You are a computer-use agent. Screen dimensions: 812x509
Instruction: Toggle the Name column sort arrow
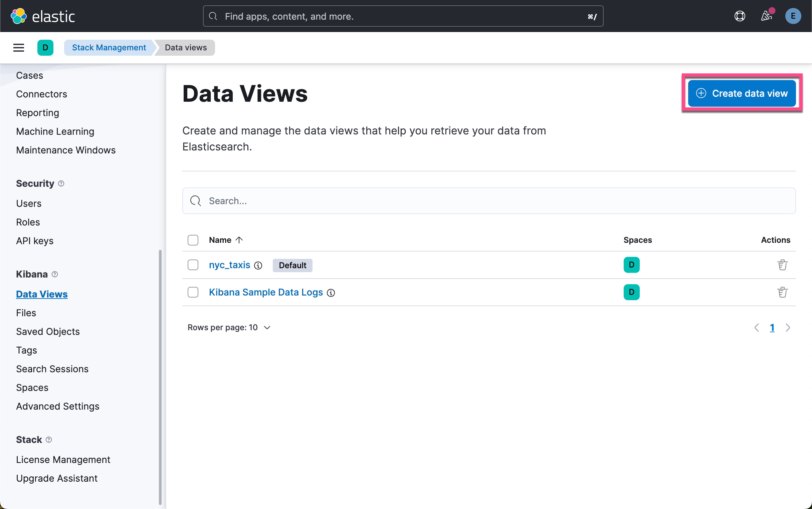[x=239, y=240]
